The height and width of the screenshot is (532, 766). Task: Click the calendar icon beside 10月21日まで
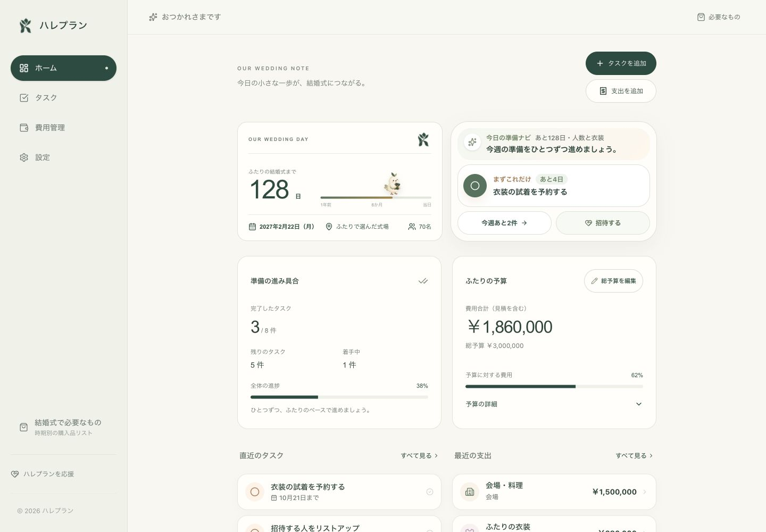point(274,498)
